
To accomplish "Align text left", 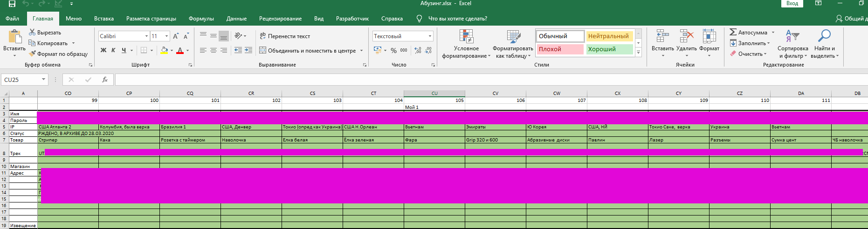I will pos(203,50).
